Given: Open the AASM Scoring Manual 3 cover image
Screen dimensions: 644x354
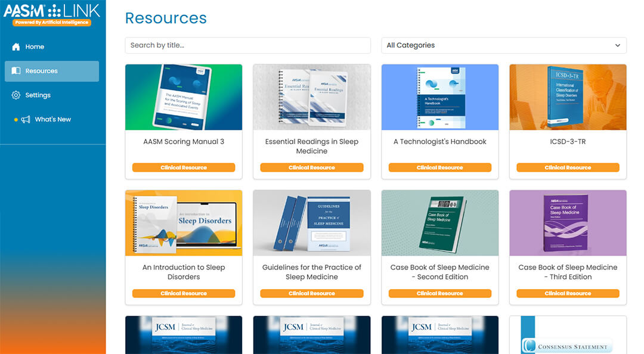Looking at the screenshot, I should [184, 97].
